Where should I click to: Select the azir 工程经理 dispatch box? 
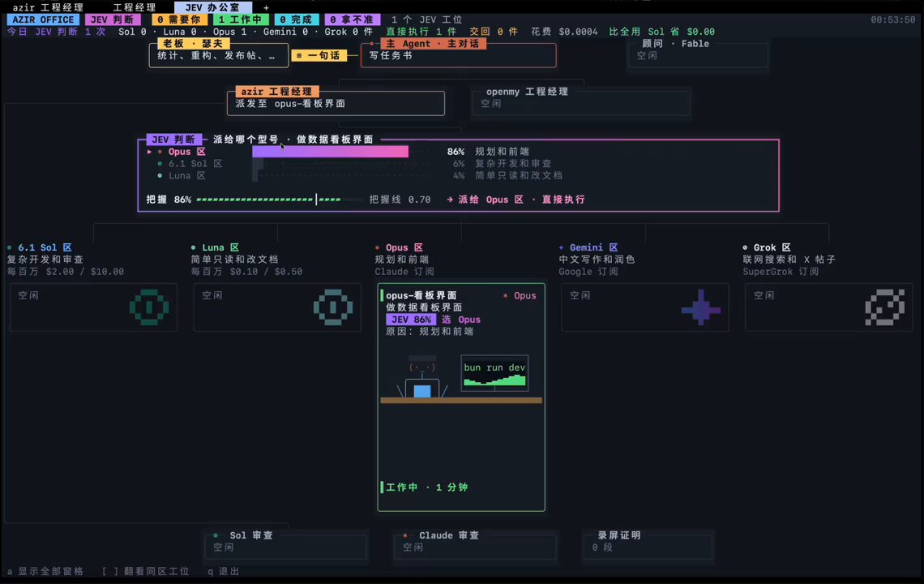[336, 103]
